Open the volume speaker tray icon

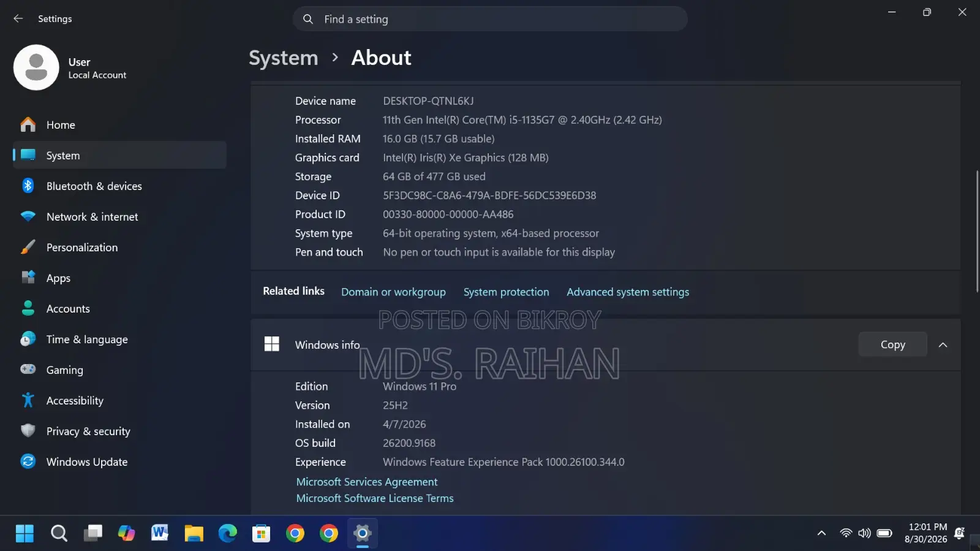(x=864, y=533)
